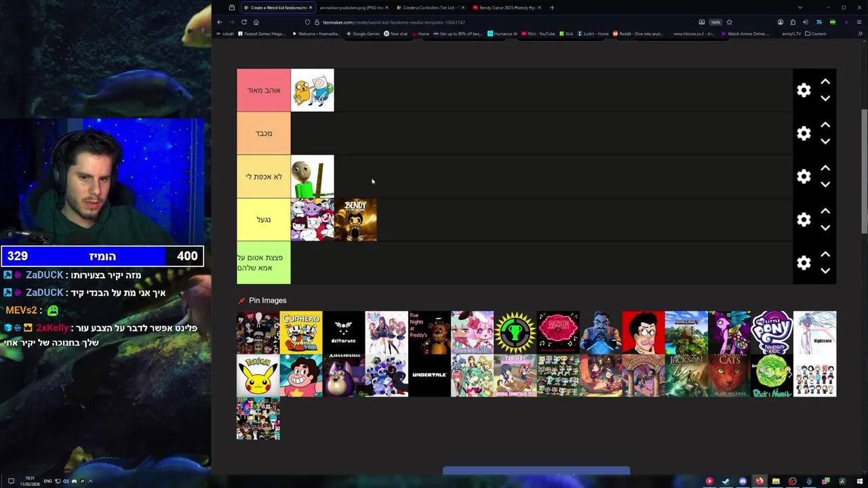868x488 pixels.
Task: Select Hazbin Hotel image
Action: click(558, 332)
